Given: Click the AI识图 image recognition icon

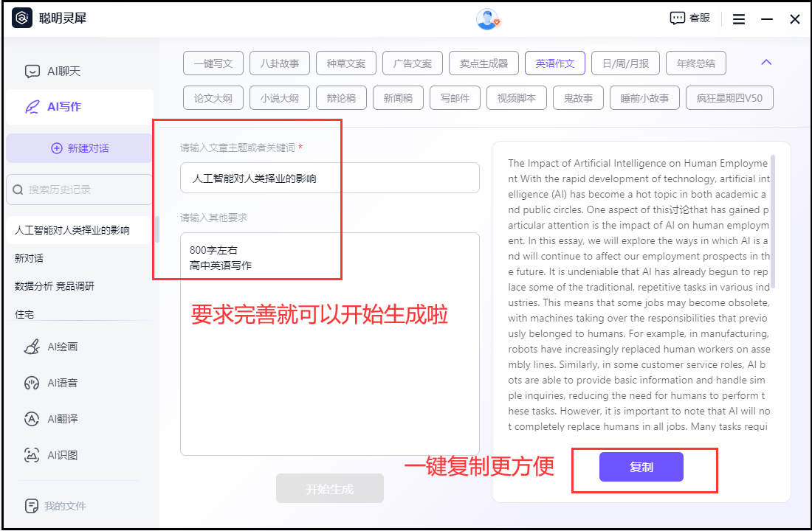Looking at the screenshot, I should (x=32, y=455).
